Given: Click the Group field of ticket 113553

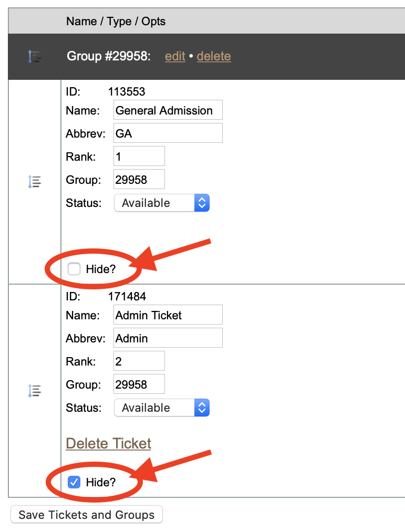Looking at the screenshot, I should [x=139, y=179].
